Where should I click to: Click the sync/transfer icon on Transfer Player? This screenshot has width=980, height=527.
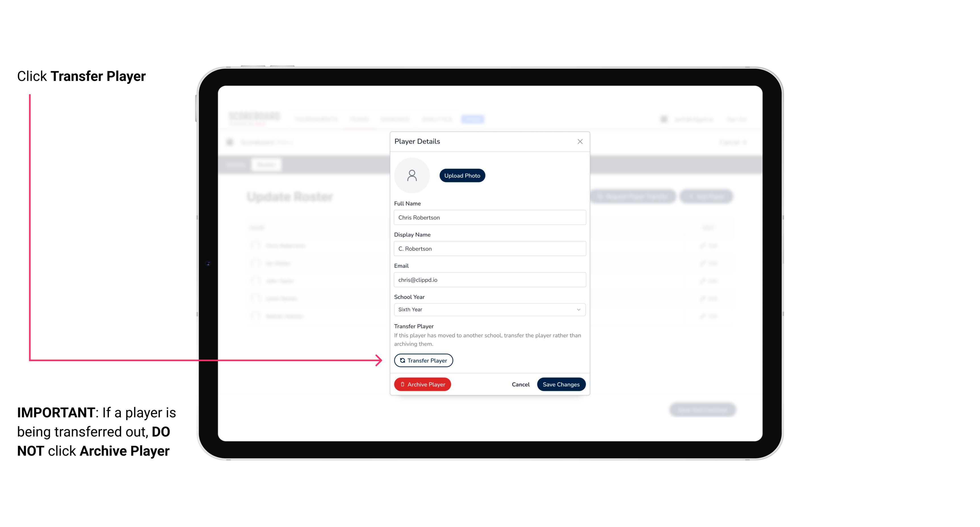pyautogui.click(x=402, y=360)
